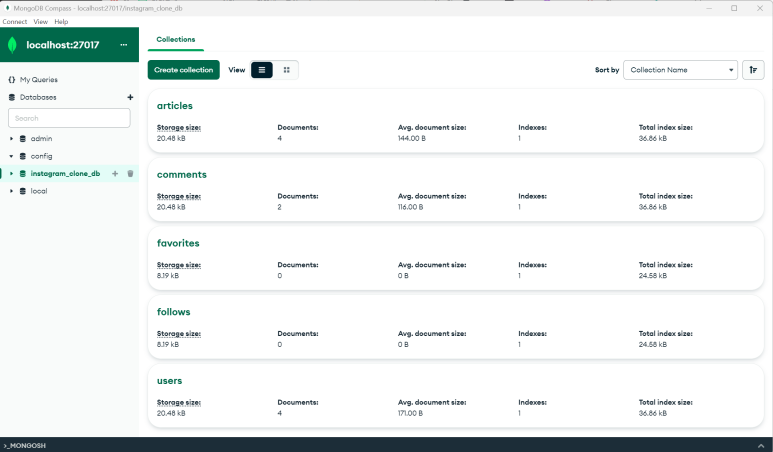Click articles avg document size 144.00 B
Screen dimensions: 773x452
[x=412, y=139]
